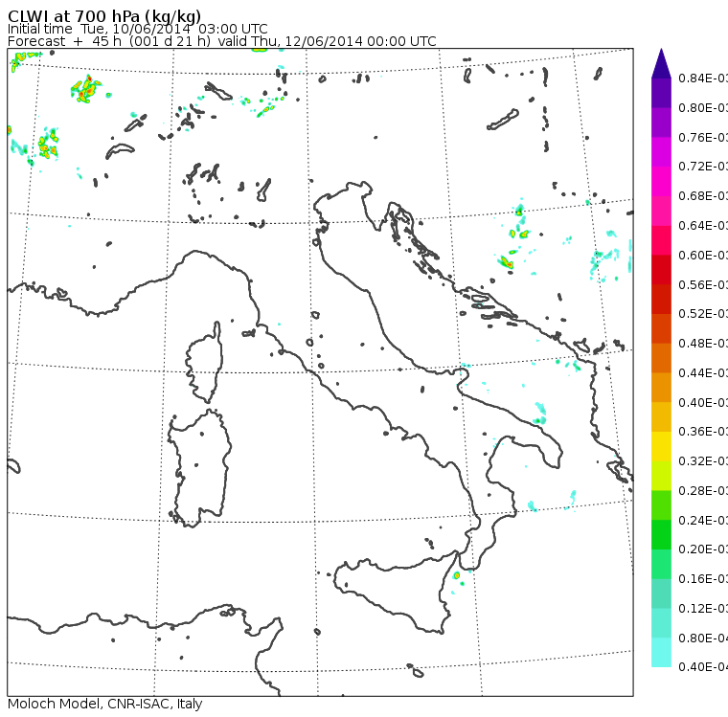The image size is (728, 717).
Task: Click the 'Moloch Model, CNR-ISAC, Italy' credit
Action: click(105, 704)
